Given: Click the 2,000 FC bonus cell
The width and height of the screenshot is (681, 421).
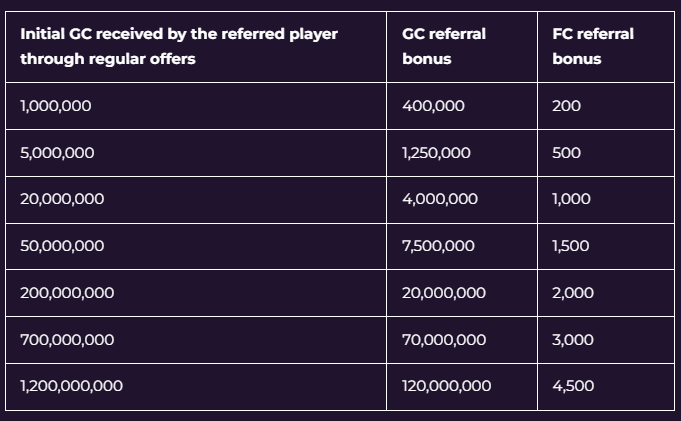Looking at the screenshot, I should [x=572, y=293].
